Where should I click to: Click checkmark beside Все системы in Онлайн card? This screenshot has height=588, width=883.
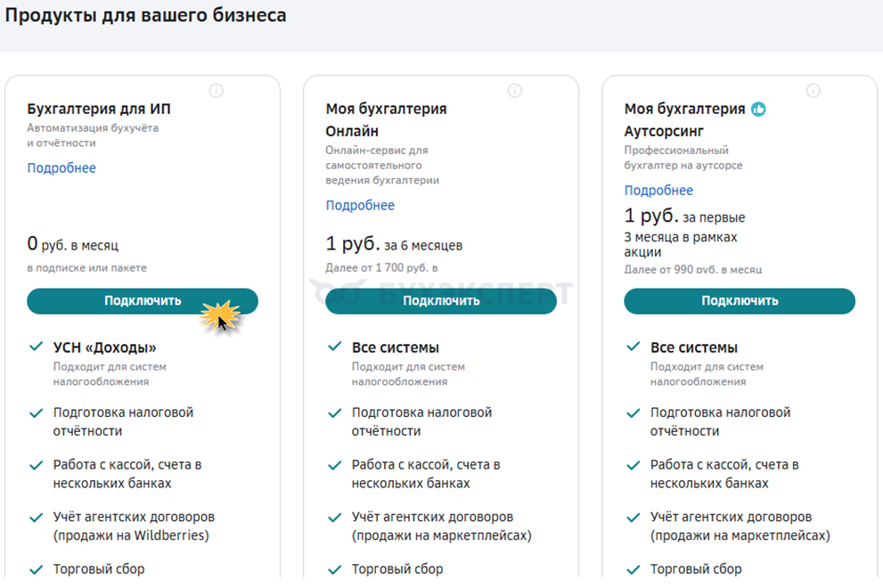click(335, 347)
